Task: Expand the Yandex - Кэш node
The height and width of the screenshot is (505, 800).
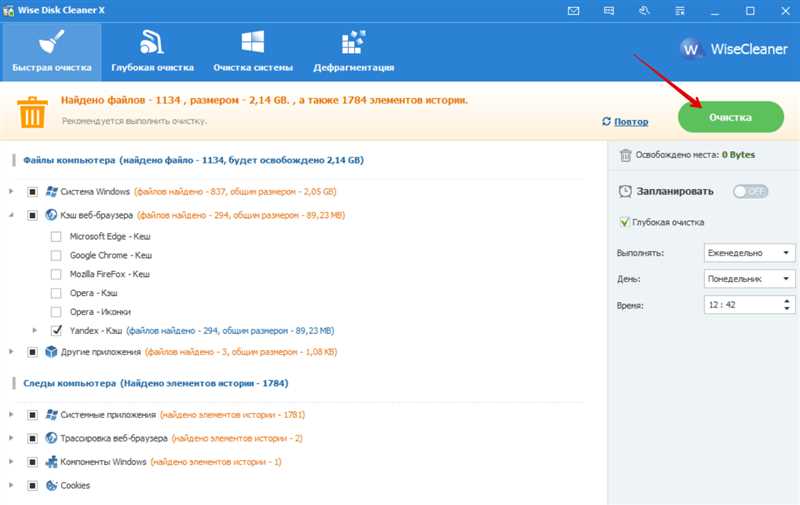Action: pyautogui.click(x=34, y=331)
